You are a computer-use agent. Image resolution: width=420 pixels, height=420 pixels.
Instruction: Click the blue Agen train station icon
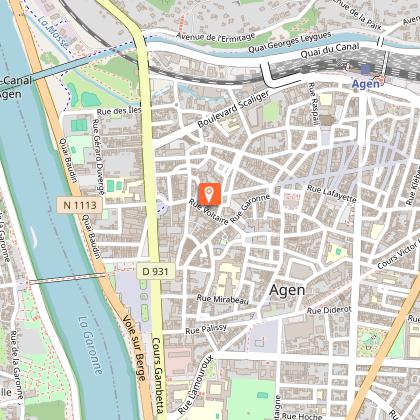[x=366, y=70]
